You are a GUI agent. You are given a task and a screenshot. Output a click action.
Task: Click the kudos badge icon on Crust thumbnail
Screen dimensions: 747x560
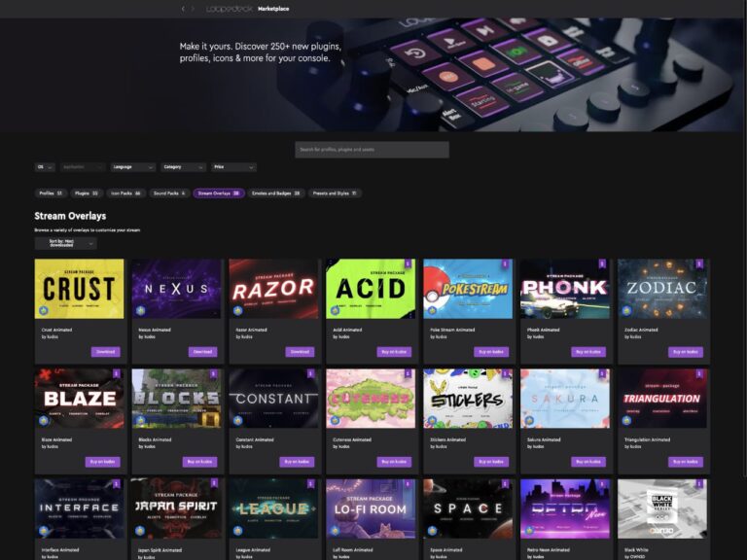click(43, 310)
